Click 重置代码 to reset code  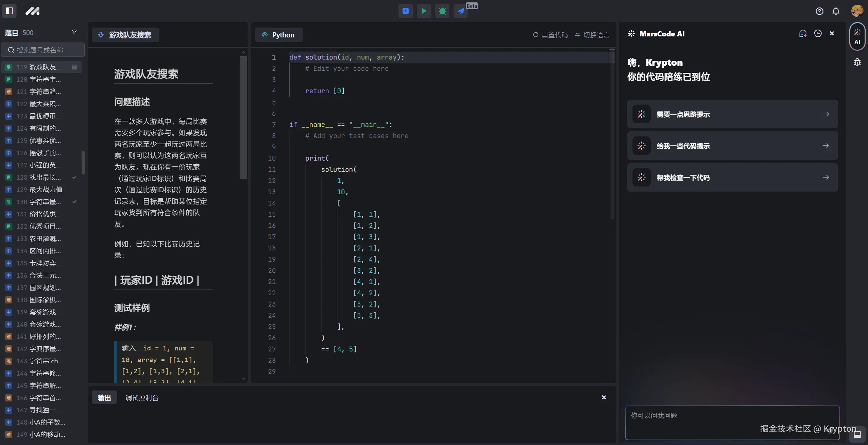550,35
